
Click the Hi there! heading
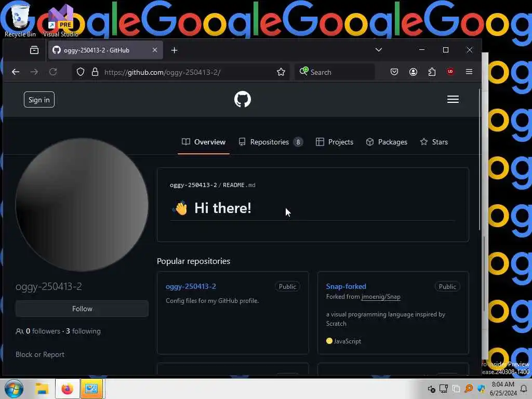click(222, 208)
